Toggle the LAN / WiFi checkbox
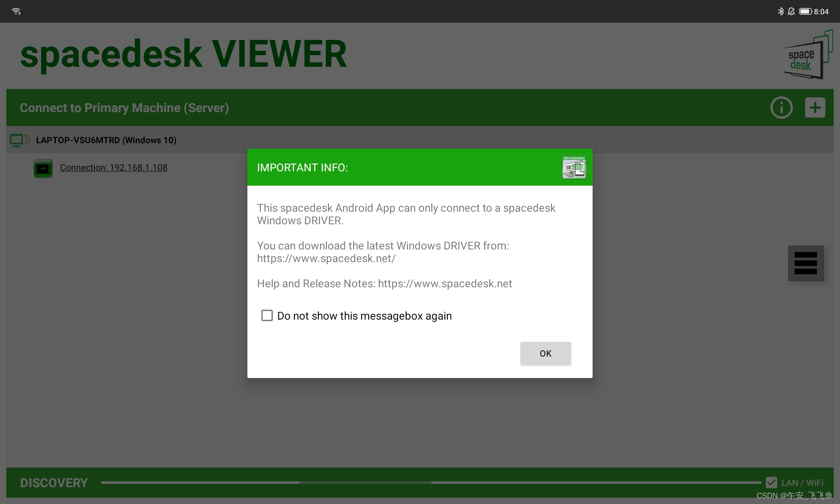 coord(771,483)
